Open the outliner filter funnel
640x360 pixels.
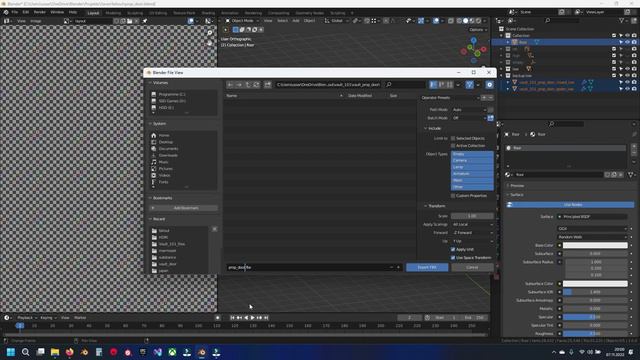pyautogui.click(x=622, y=20)
